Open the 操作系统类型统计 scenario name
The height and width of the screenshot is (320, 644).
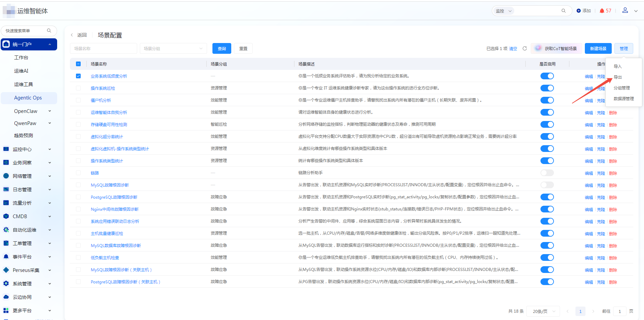click(x=107, y=161)
